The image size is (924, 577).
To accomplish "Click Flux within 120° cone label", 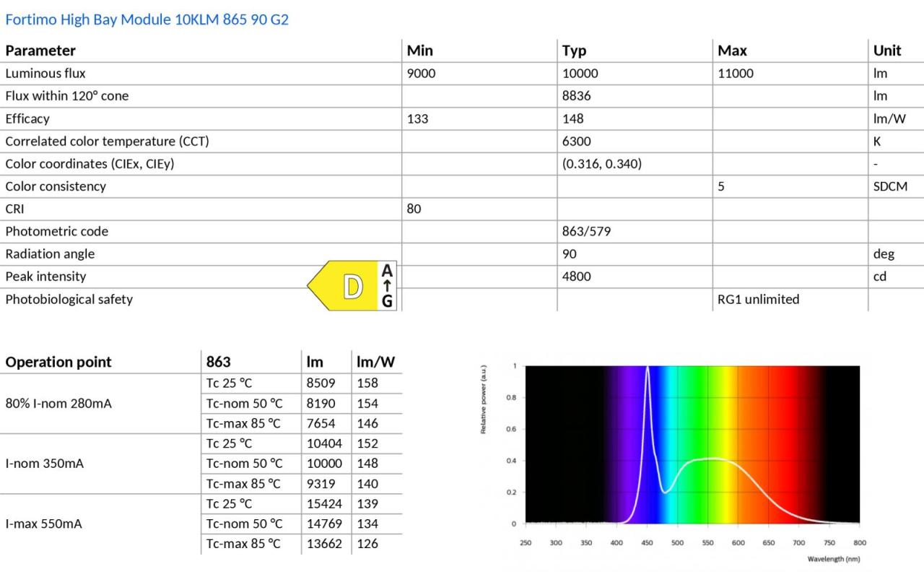I will (67, 95).
